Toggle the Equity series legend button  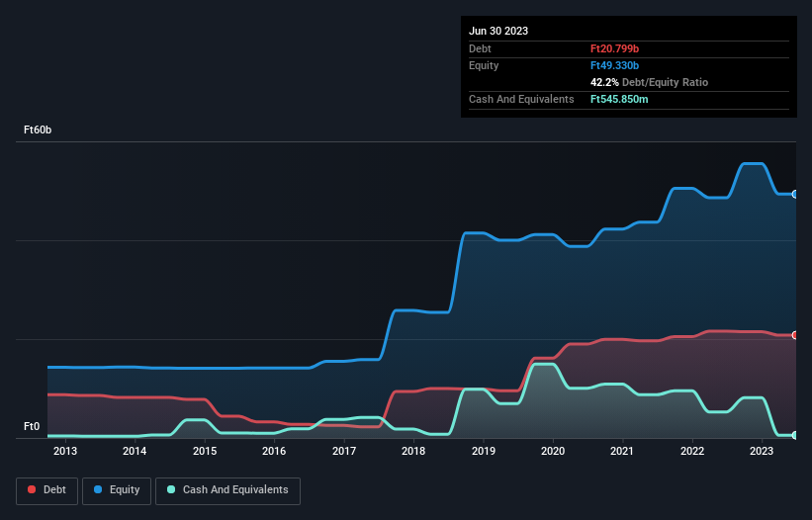coord(117,490)
